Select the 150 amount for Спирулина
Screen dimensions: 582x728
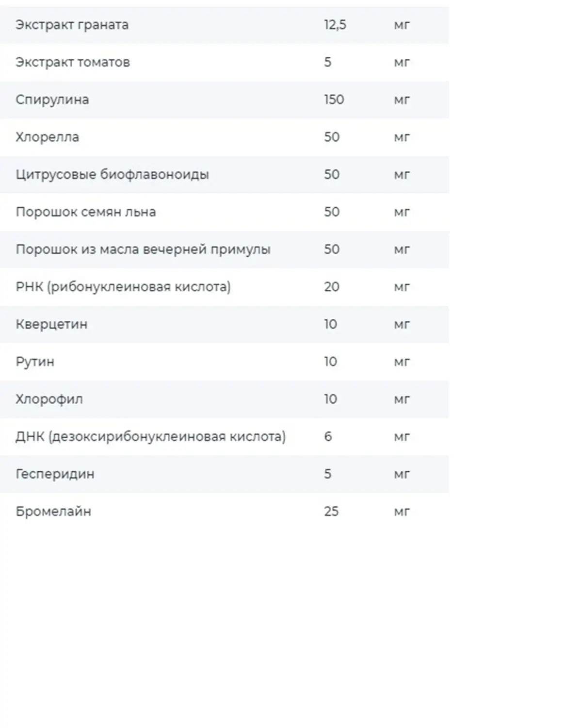coord(334,99)
